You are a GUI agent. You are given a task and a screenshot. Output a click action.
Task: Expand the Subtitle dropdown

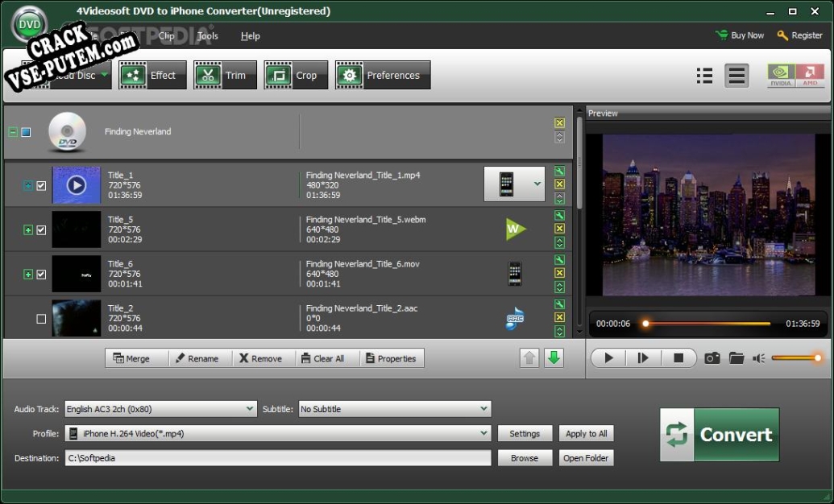[x=394, y=409]
